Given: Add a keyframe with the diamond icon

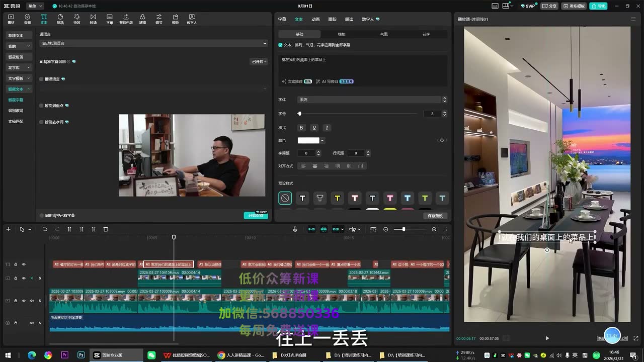Looking at the screenshot, I should 442,140.
